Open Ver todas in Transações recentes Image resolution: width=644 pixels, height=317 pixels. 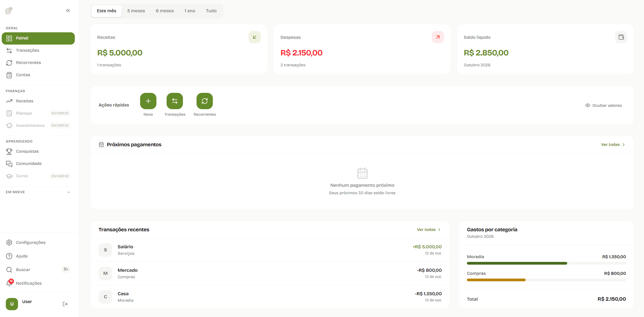428,230
